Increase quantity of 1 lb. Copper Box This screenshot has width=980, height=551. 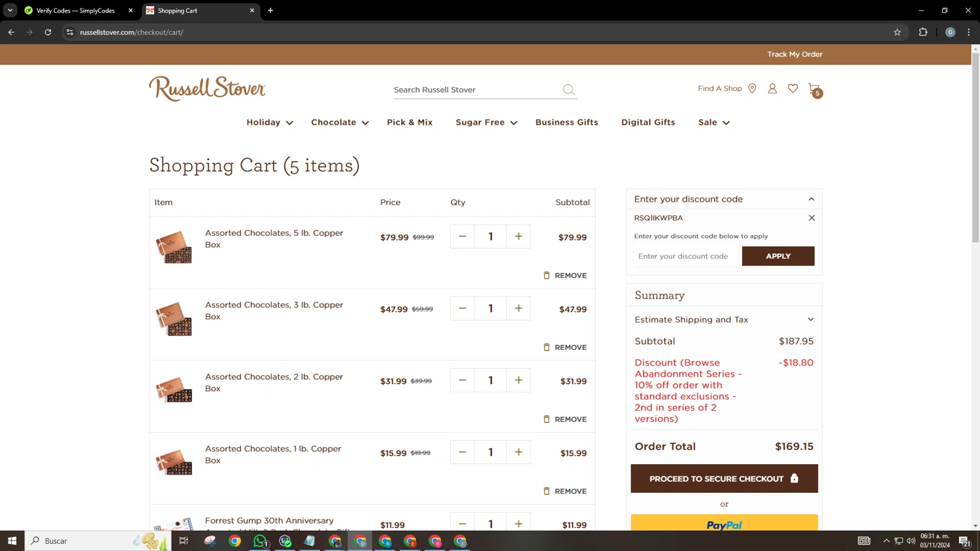[x=519, y=452]
